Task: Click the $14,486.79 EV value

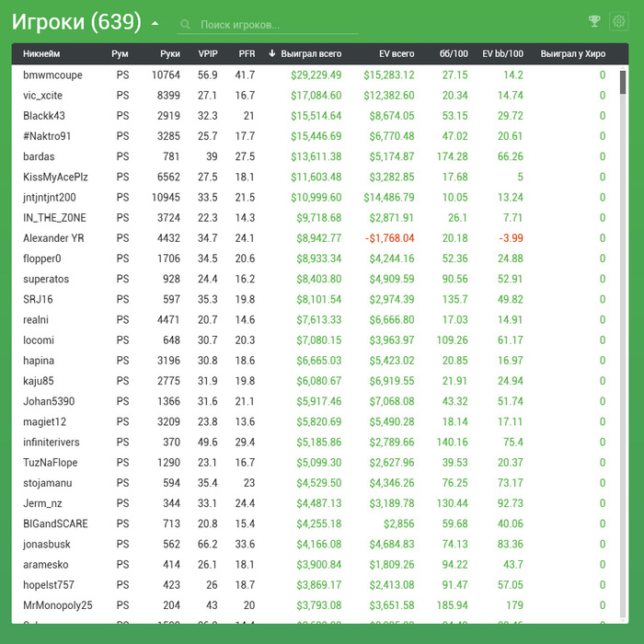Action: tap(388, 198)
